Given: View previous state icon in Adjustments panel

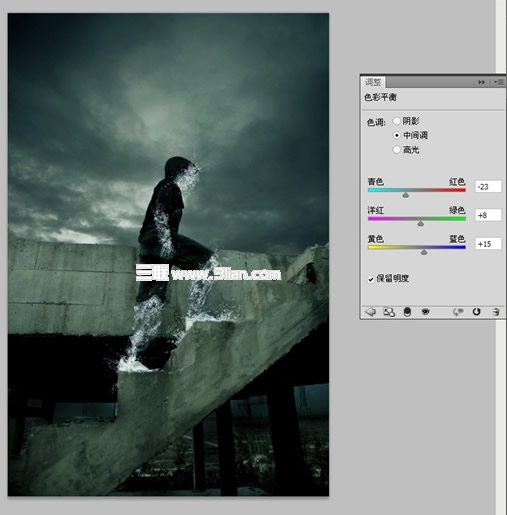Looking at the screenshot, I should [x=458, y=312].
